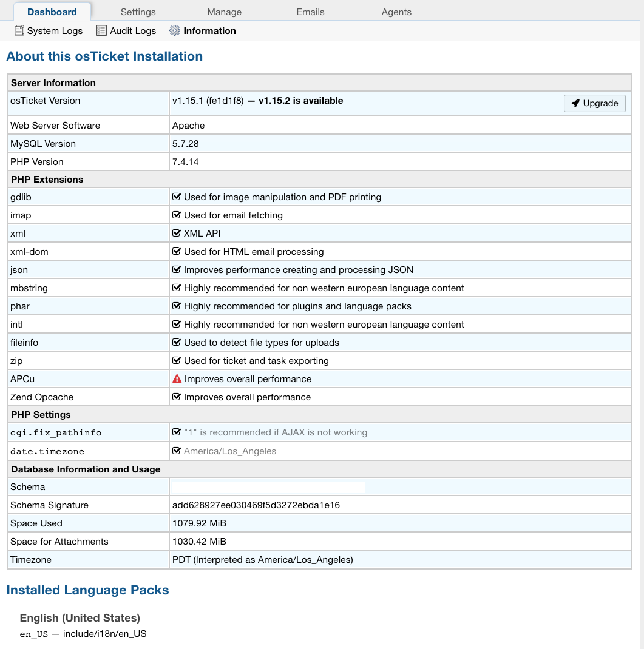Open Audit Logs page
644x649 pixels.
[126, 30]
